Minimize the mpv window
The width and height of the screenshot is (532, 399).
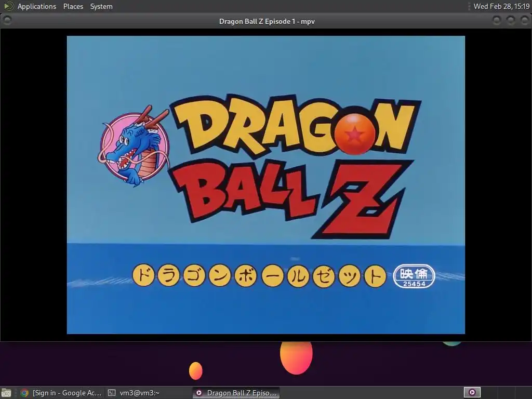point(496,21)
